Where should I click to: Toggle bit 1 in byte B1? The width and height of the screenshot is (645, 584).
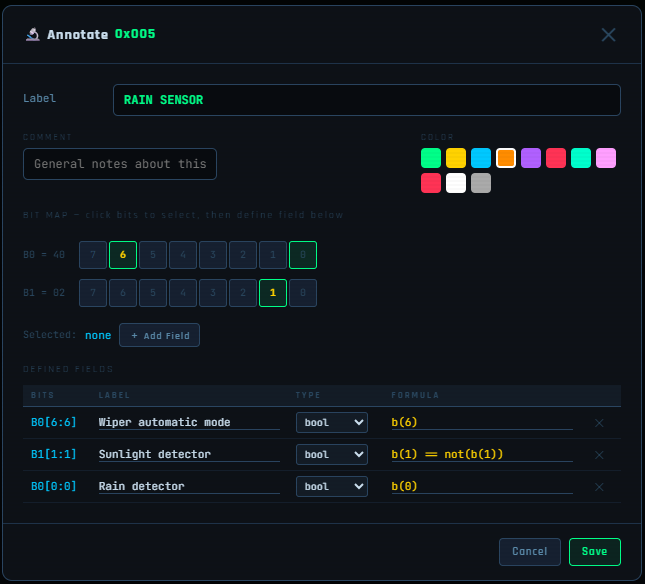(273, 293)
